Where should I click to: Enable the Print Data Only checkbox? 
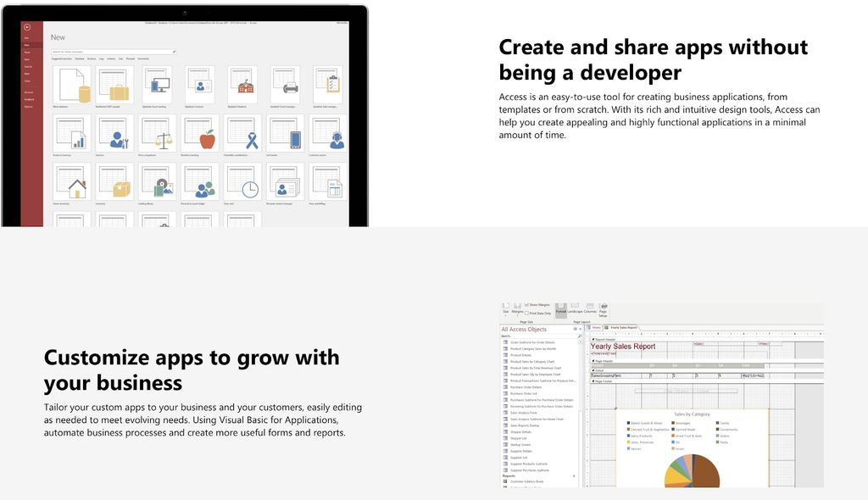[x=526, y=313]
